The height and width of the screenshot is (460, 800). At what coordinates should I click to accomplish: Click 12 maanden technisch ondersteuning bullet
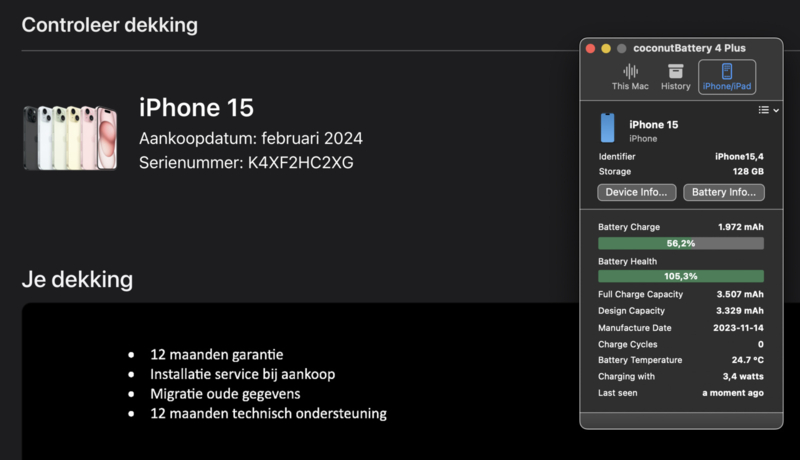268,413
